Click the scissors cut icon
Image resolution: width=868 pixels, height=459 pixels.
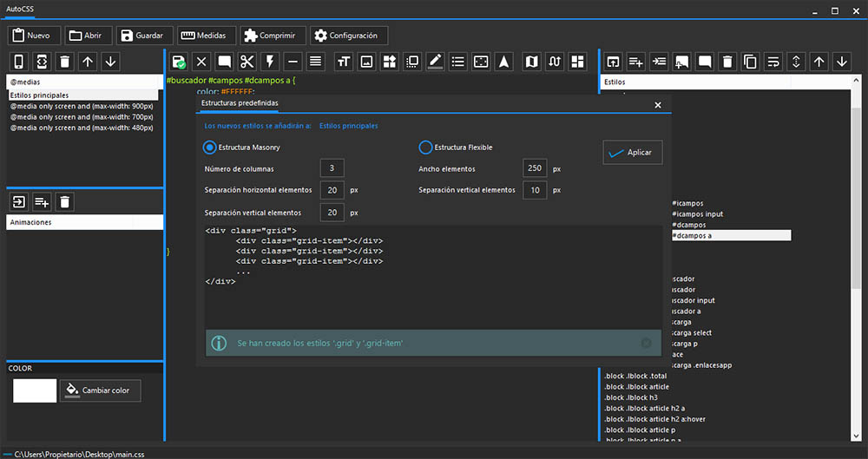tap(247, 62)
